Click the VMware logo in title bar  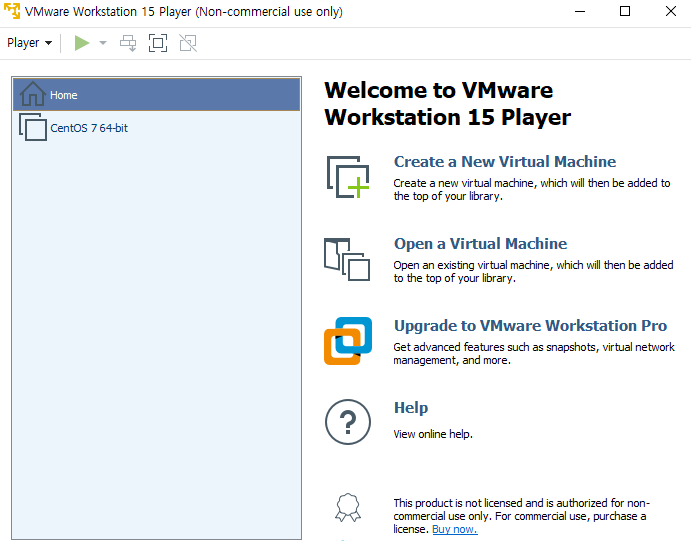[x=12, y=11]
